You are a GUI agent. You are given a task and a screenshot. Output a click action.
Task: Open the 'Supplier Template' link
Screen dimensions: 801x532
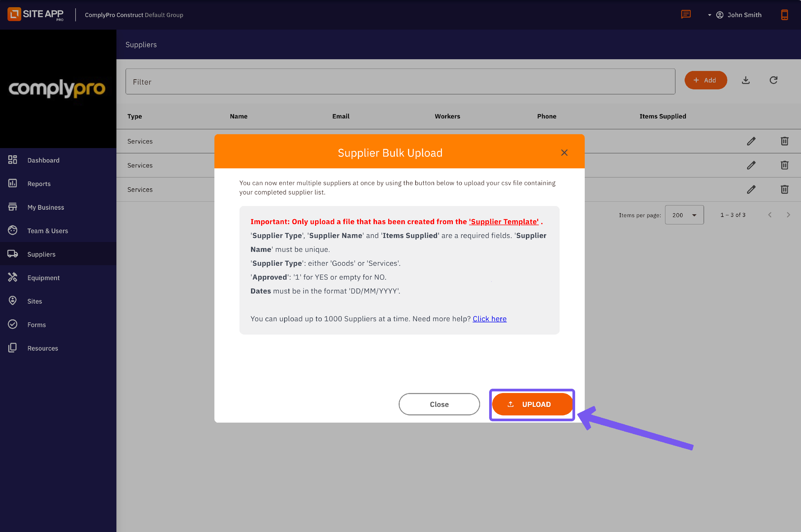[504, 221]
